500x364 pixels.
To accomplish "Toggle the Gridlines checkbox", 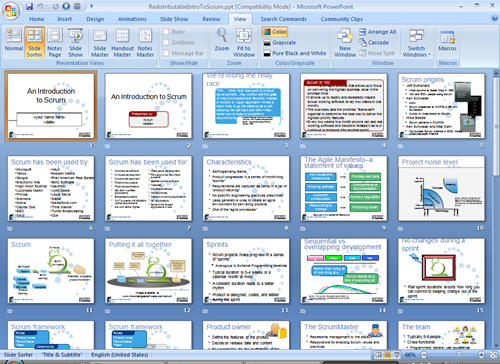I will [x=166, y=42].
